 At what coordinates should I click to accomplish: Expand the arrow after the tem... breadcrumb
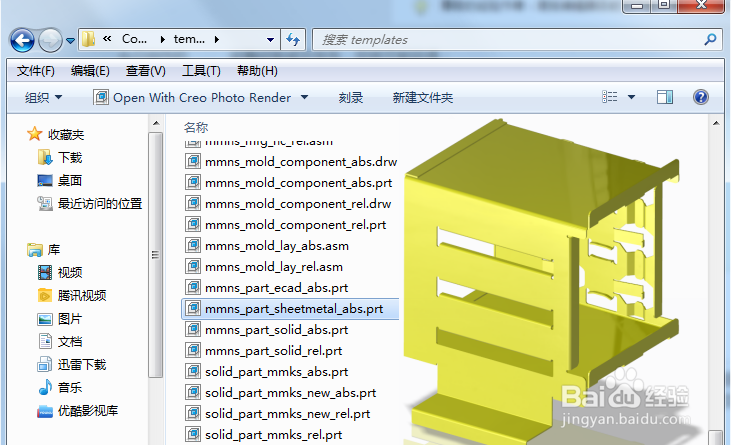tap(217, 40)
